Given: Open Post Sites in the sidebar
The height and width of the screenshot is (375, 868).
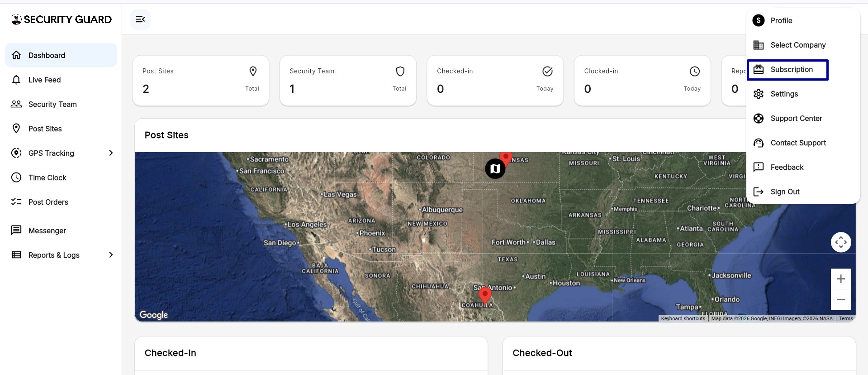Looking at the screenshot, I should tap(61, 129).
